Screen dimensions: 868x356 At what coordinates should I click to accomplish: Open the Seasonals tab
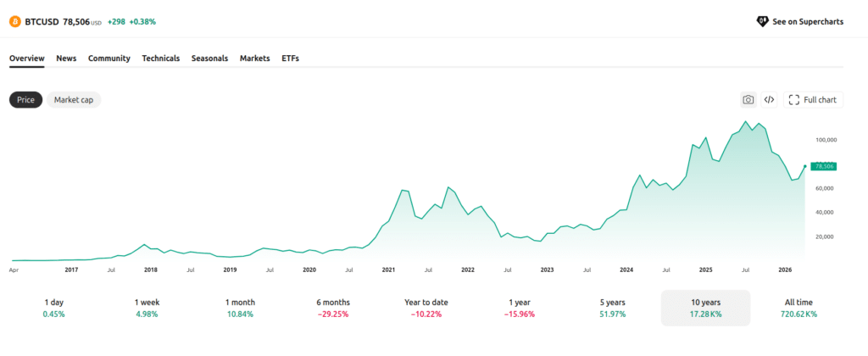click(x=209, y=58)
